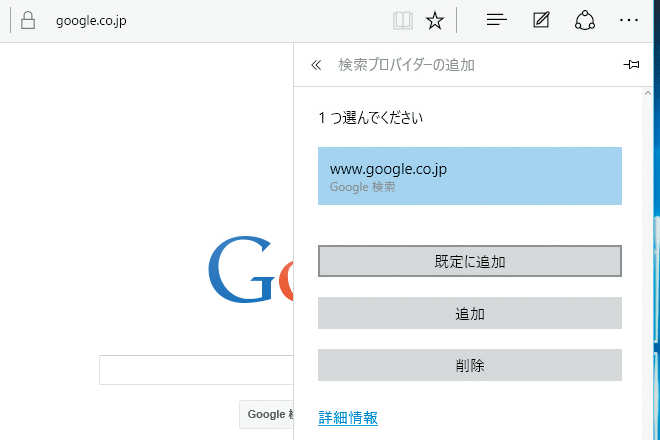
Task: Click the 削除 button
Action: (470, 365)
